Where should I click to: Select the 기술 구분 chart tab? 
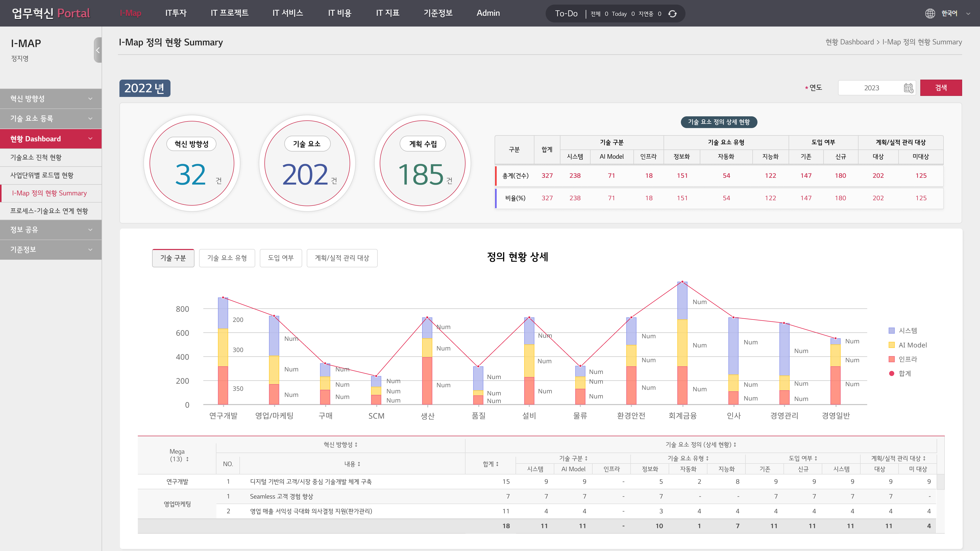(x=173, y=258)
